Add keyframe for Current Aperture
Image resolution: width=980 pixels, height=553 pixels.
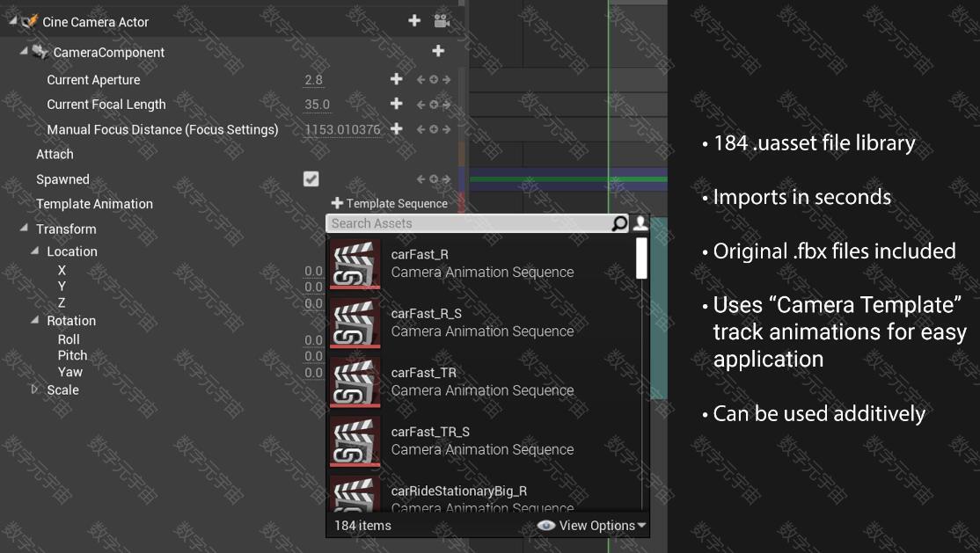click(x=396, y=79)
